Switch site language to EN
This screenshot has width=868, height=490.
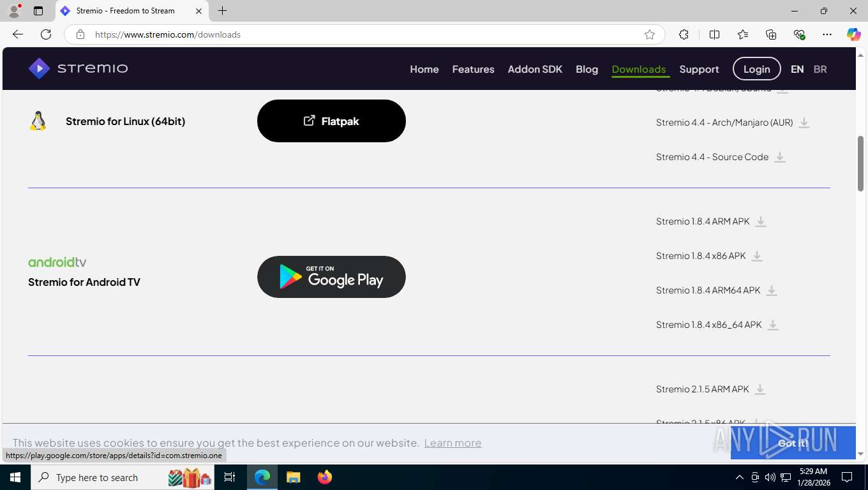(797, 69)
